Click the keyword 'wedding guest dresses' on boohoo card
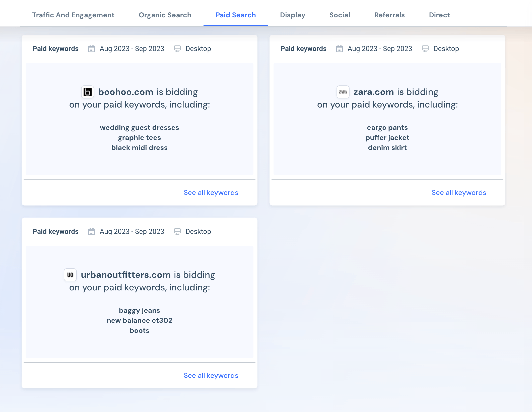532x412 pixels. [140, 127]
